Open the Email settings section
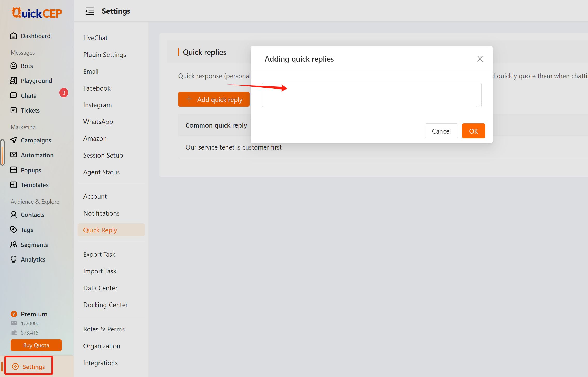Viewport: 588px width, 377px height. click(91, 71)
